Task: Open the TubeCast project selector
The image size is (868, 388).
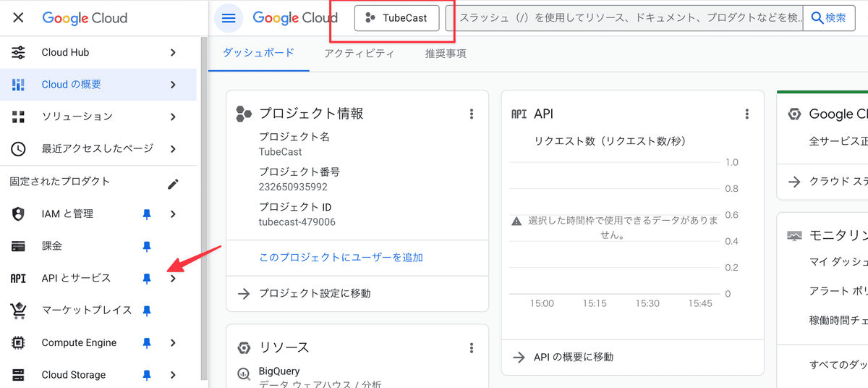Action: (396, 18)
